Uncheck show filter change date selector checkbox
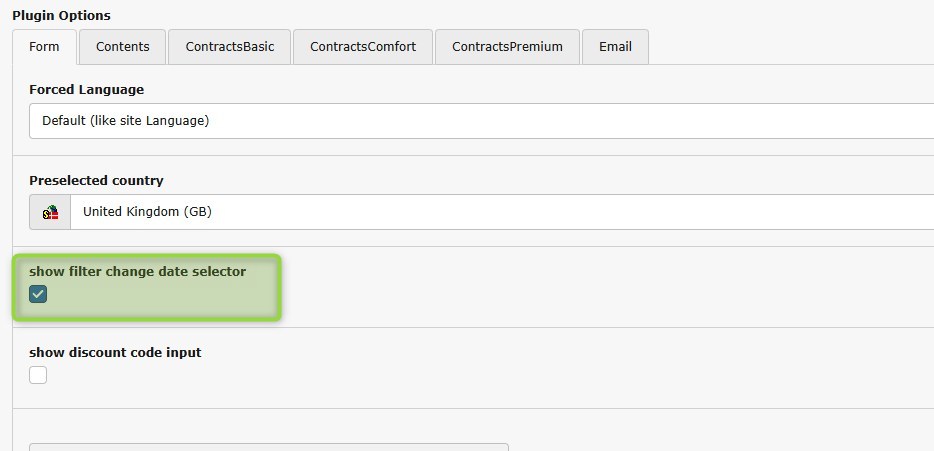Viewport: 934px width, 451px height. [x=38, y=294]
